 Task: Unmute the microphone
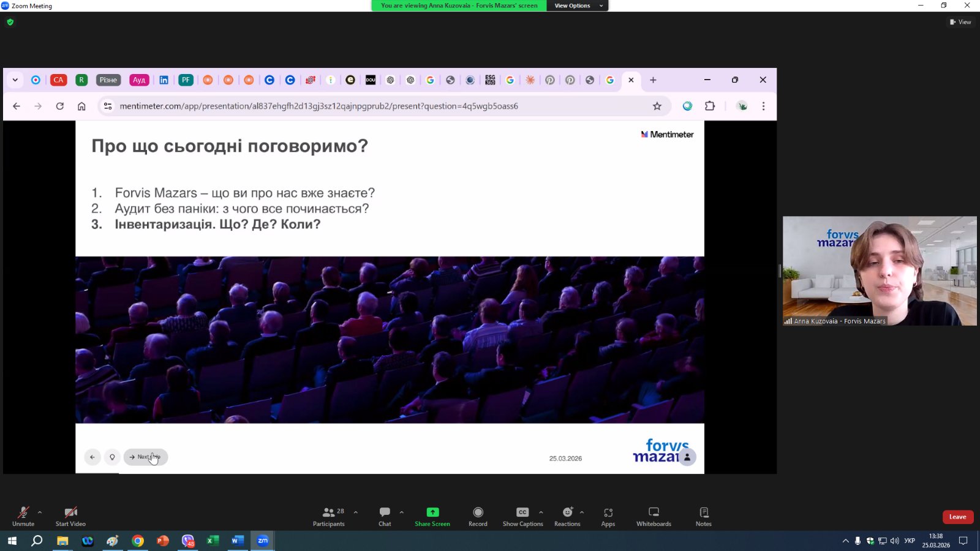pyautogui.click(x=23, y=516)
